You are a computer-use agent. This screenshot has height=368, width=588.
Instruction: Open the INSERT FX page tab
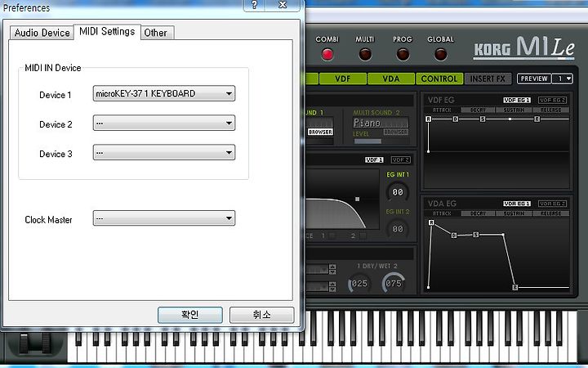coord(488,79)
